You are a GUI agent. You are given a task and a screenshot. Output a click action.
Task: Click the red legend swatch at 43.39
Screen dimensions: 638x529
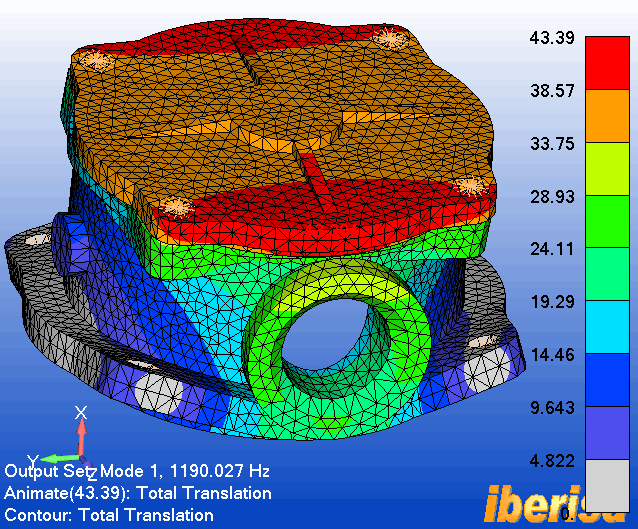[x=607, y=63]
